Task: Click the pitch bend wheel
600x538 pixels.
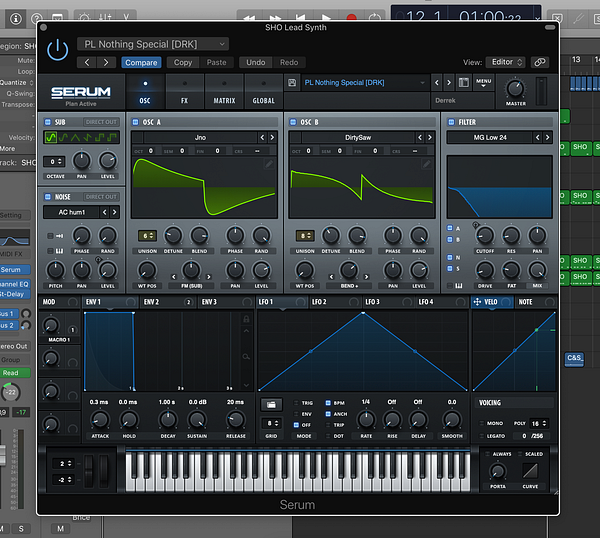Action: [86, 469]
